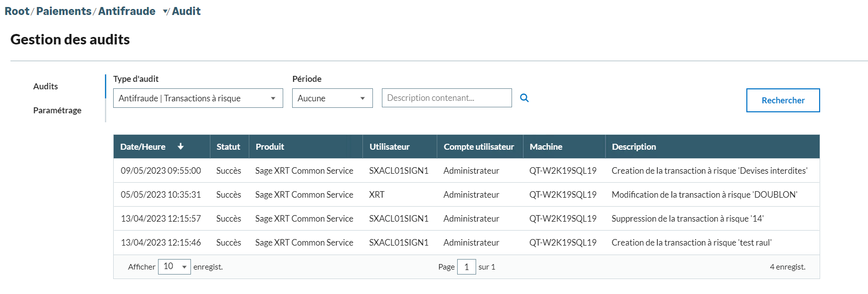The height and width of the screenshot is (294, 868).
Task: Click the page number input box
Action: click(x=466, y=267)
